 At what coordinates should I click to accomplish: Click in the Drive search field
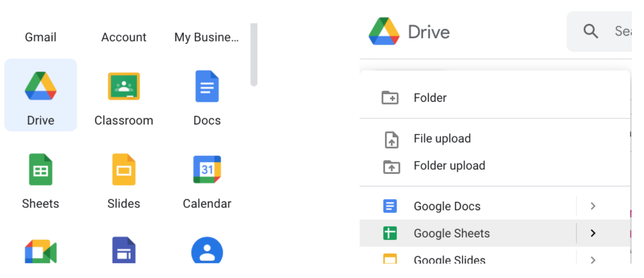599,31
